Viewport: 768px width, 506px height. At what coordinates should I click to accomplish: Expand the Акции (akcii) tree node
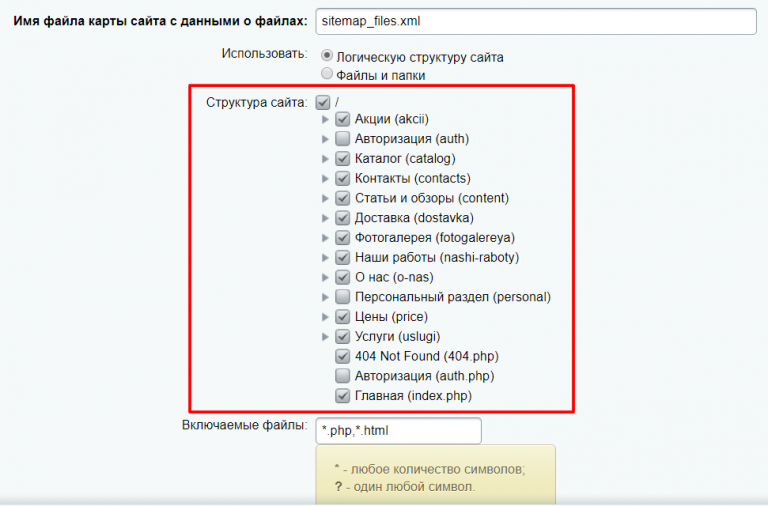tap(325, 119)
